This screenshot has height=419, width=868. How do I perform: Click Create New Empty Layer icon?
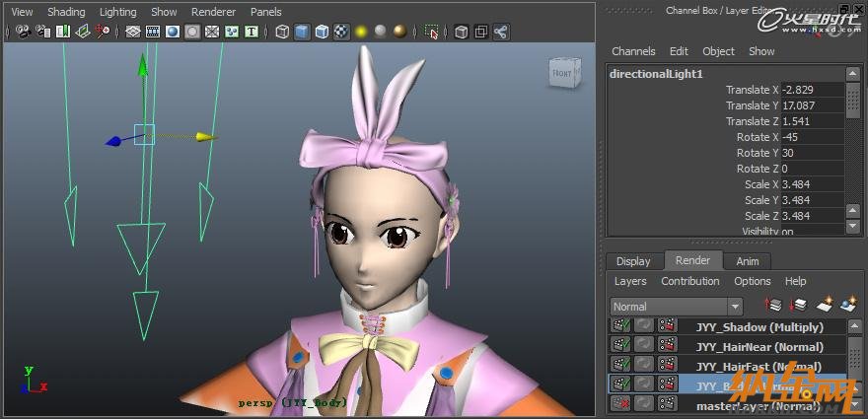[825, 305]
